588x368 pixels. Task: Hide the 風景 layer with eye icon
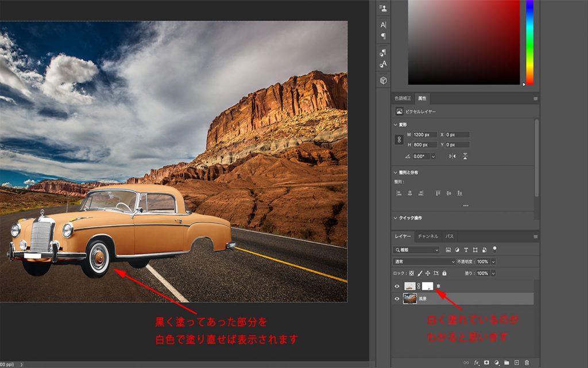397,299
